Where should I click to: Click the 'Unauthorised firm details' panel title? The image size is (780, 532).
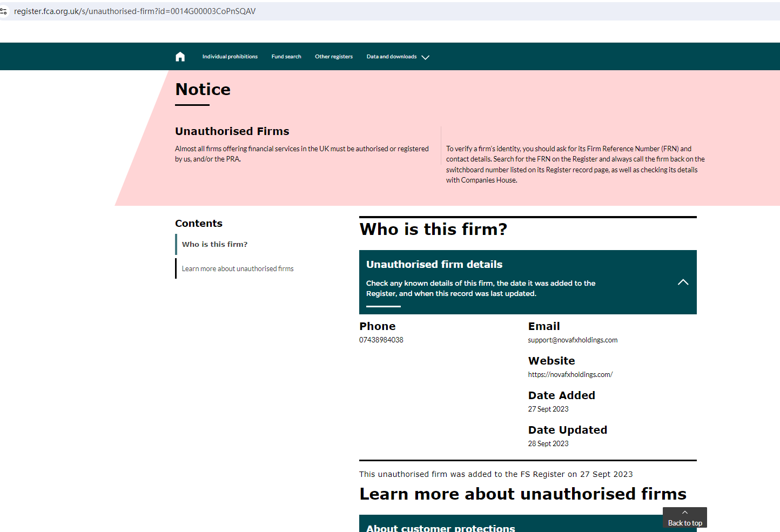click(434, 264)
